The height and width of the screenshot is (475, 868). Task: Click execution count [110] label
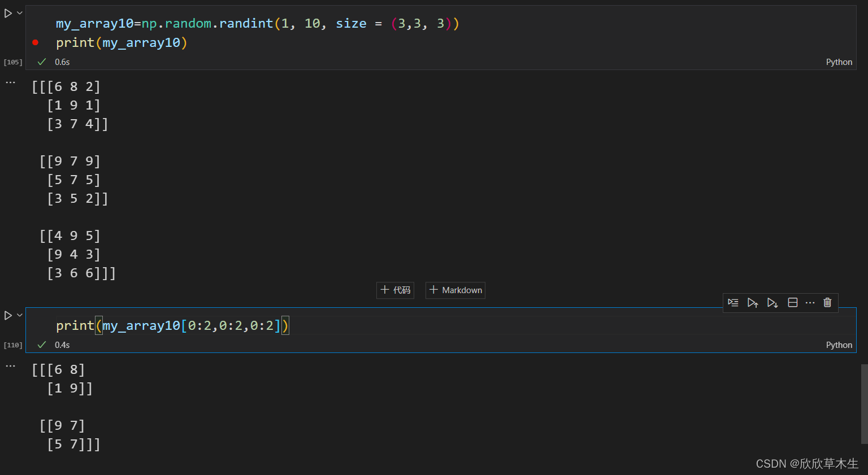13,345
